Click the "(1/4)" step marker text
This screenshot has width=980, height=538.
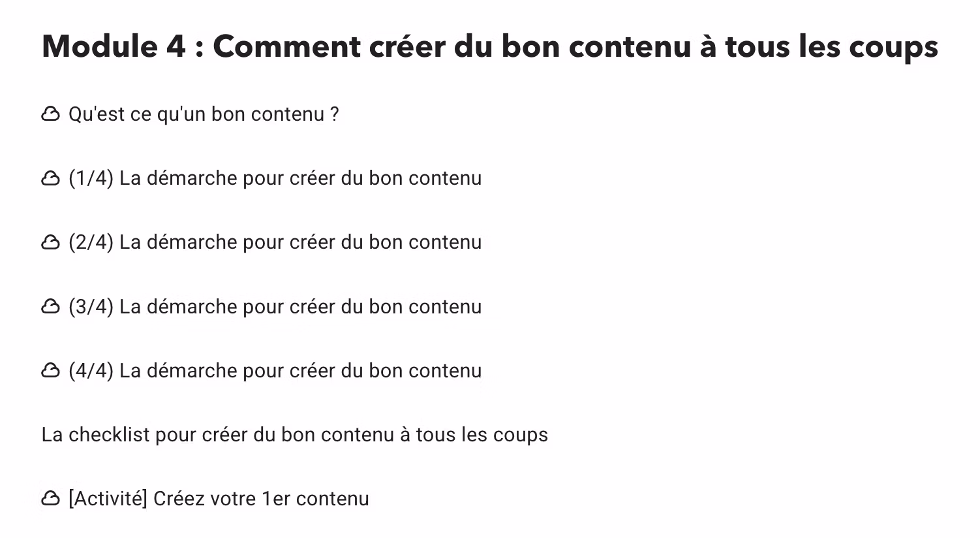pos(91,178)
